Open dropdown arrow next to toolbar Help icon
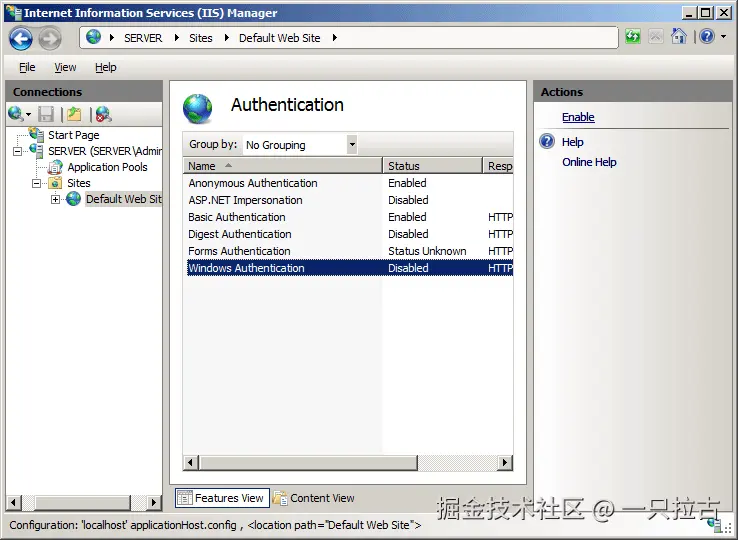This screenshot has width=738, height=540. [x=723, y=36]
